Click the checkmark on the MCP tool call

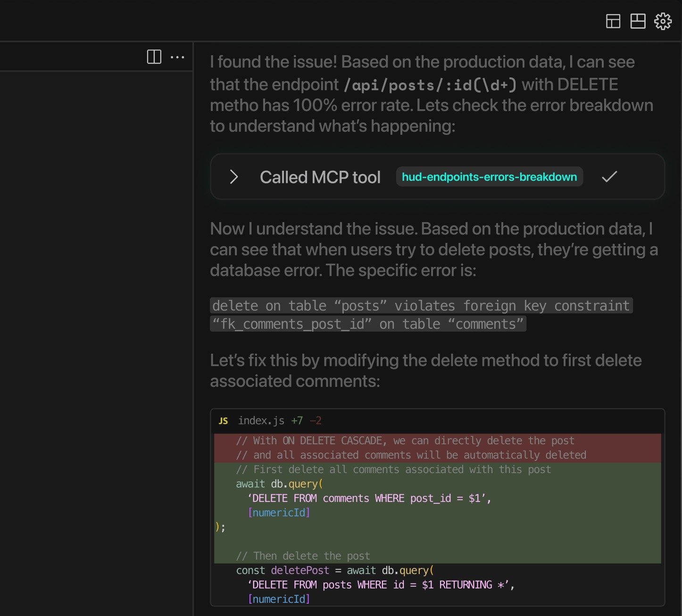click(609, 177)
